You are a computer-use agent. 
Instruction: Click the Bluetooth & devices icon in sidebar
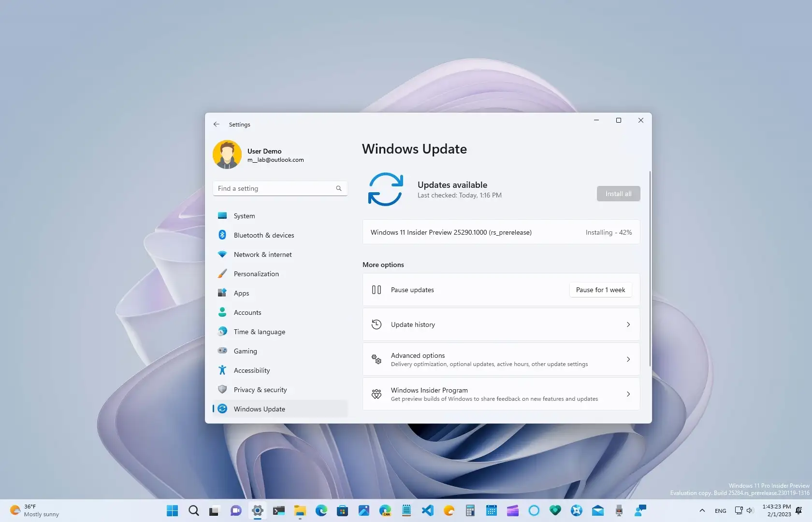222,235
